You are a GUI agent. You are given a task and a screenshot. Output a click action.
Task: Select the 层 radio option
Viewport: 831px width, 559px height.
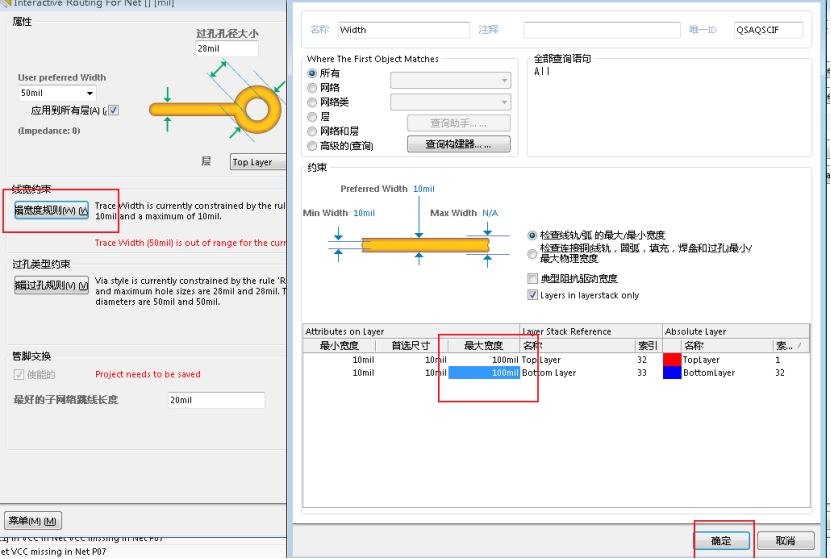click(312, 117)
